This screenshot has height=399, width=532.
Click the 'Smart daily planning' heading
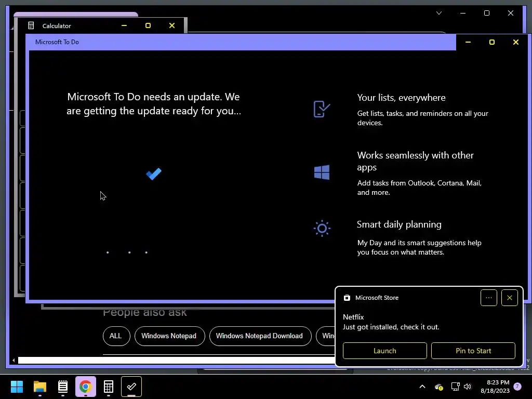tap(399, 224)
